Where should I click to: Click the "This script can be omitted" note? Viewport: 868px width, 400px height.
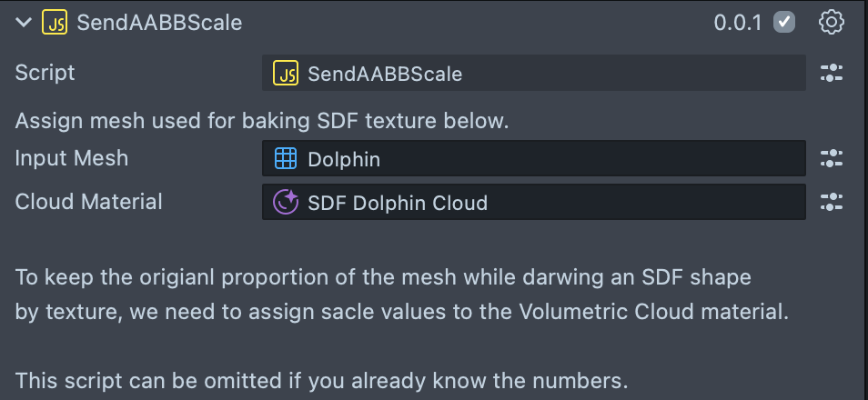click(321, 379)
